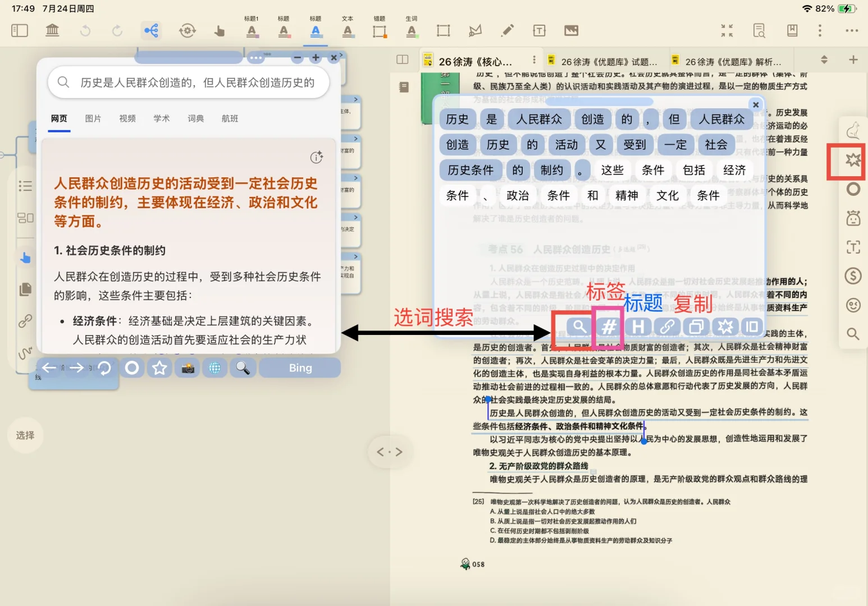Click the camera capture icon in browser bar

188,368
